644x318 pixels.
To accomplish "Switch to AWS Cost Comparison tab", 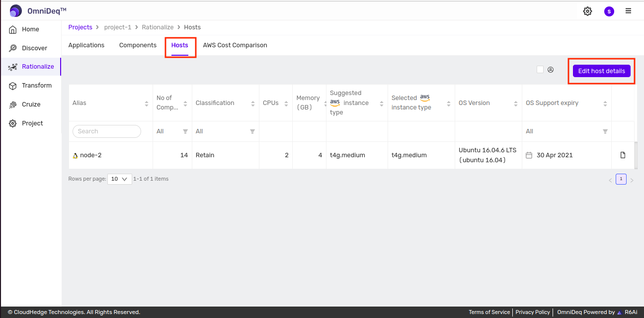I will point(235,45).
